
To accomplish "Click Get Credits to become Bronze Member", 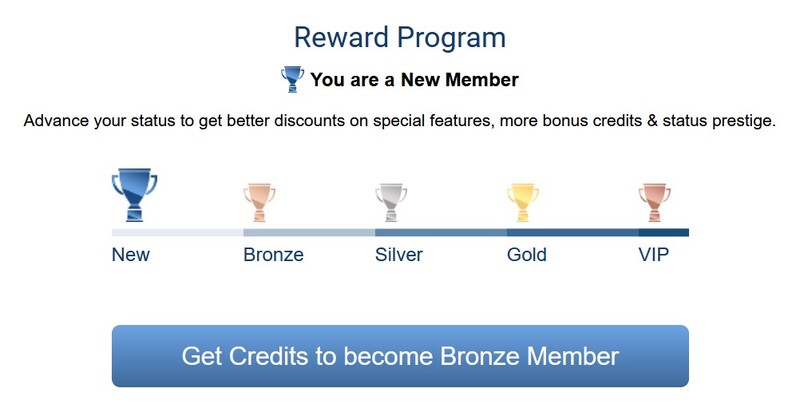I will click(400, 356).
